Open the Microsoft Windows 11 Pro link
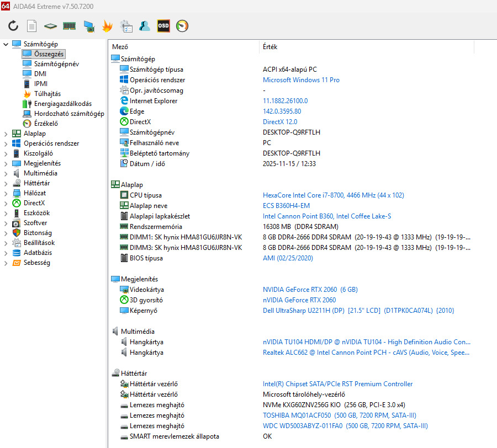497x448 pixels. click(x=301, y=80)
